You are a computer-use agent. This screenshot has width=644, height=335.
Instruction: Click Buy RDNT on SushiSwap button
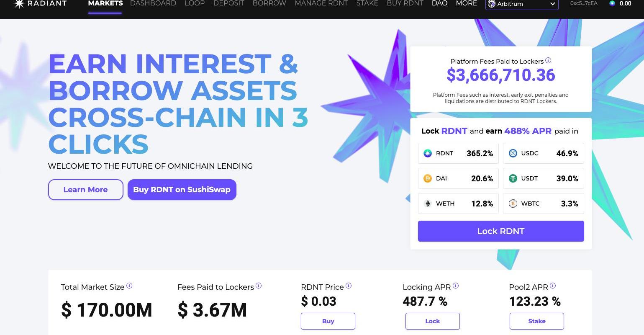[182, 190]
